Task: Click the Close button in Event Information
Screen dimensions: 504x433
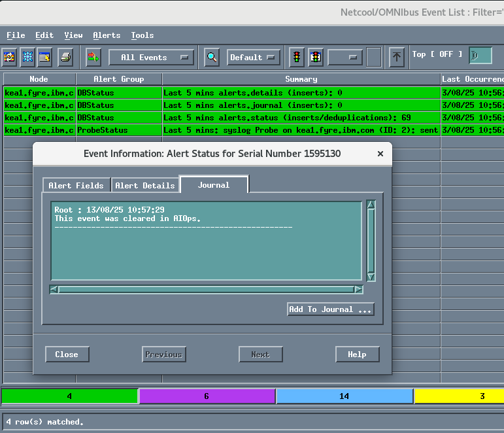Action: coord(67,355)
